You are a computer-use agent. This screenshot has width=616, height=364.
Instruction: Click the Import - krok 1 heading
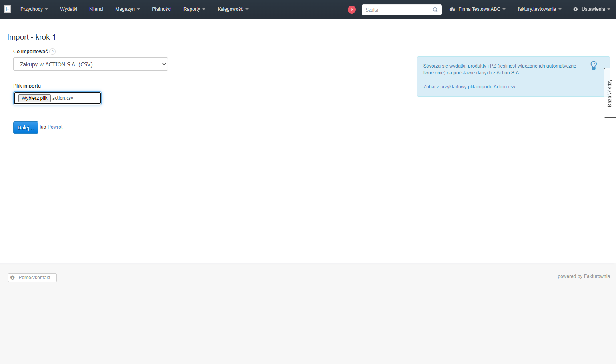pyautogui.click(x=32, y=37)
